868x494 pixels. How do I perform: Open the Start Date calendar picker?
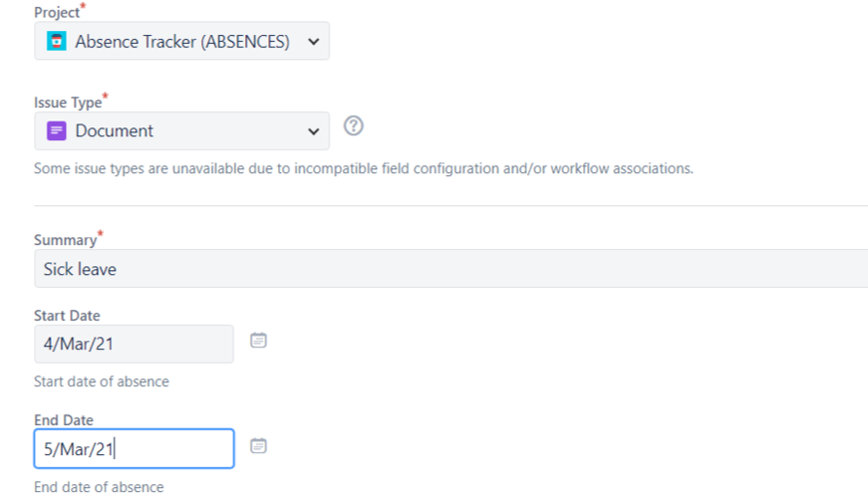tap(258, 341)
